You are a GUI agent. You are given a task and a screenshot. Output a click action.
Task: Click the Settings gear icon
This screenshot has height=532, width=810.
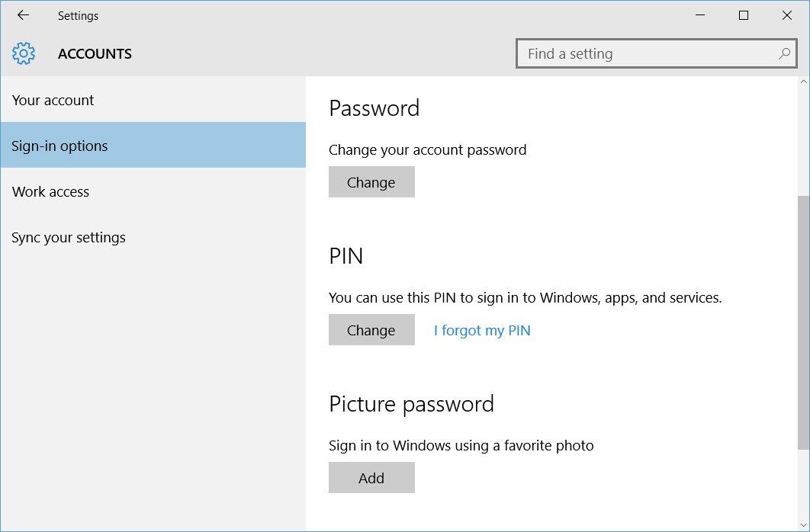tap(24, 53)
